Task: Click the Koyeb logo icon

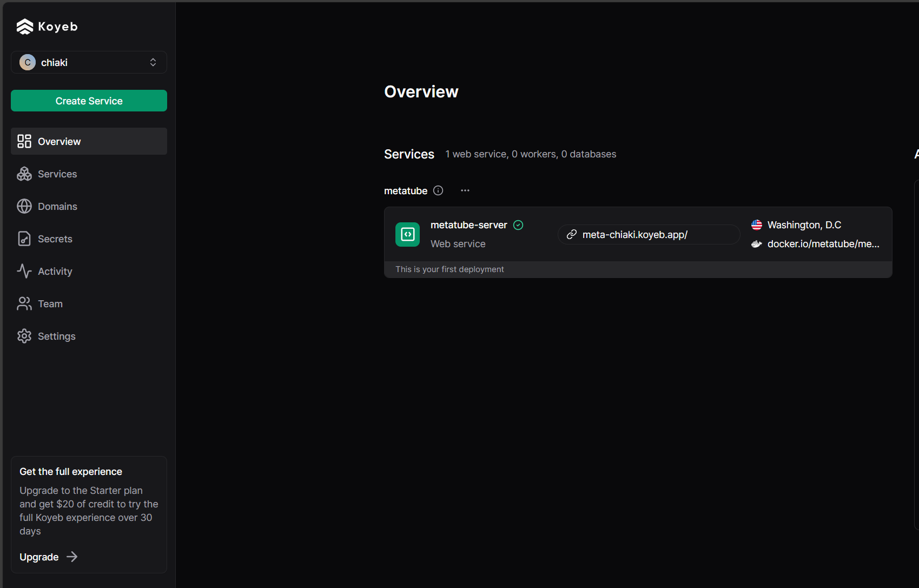Action: coord(25,27)
